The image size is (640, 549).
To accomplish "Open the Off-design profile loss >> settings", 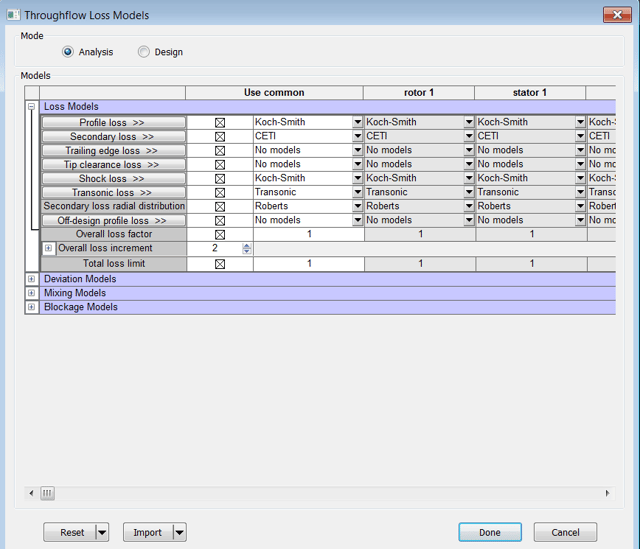I will (113, 220).
